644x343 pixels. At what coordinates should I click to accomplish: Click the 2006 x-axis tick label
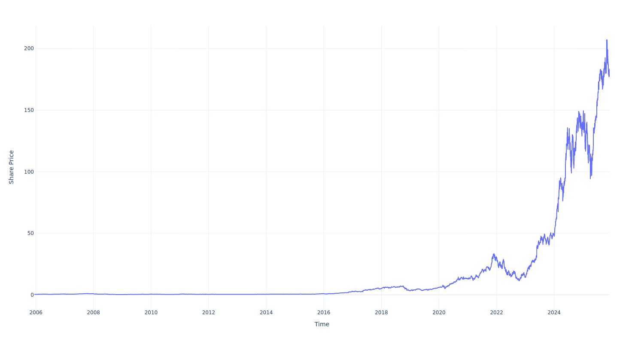point(36,313)
